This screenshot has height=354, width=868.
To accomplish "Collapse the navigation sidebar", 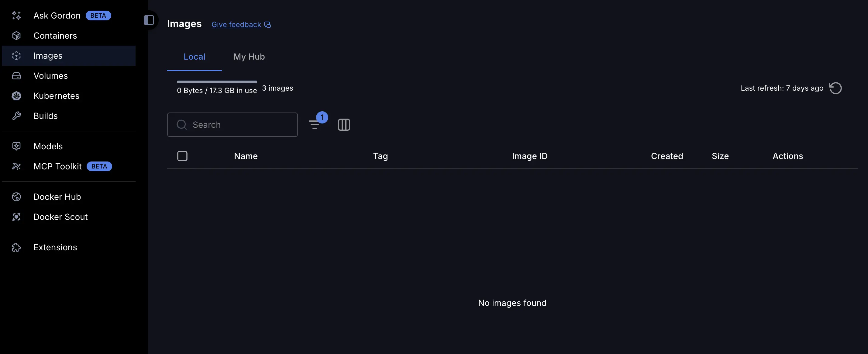I will point(149,20).
